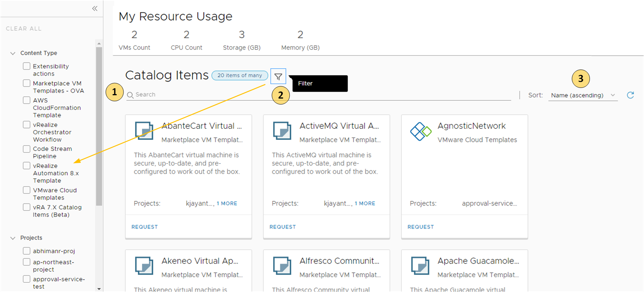Viewport: 644px width, 292px height.
Task: Click the Apache Guacamole card icon
Action: point(420,266)
